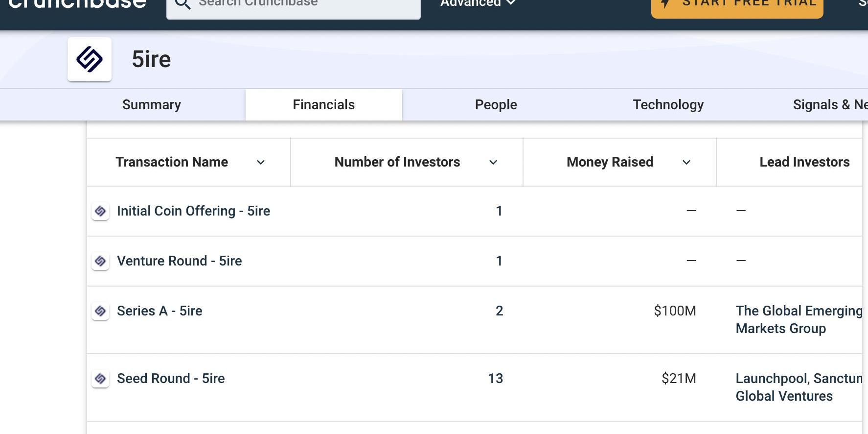
Task: Click the Lead Investors column header
Action: click(x=804, y=162)
